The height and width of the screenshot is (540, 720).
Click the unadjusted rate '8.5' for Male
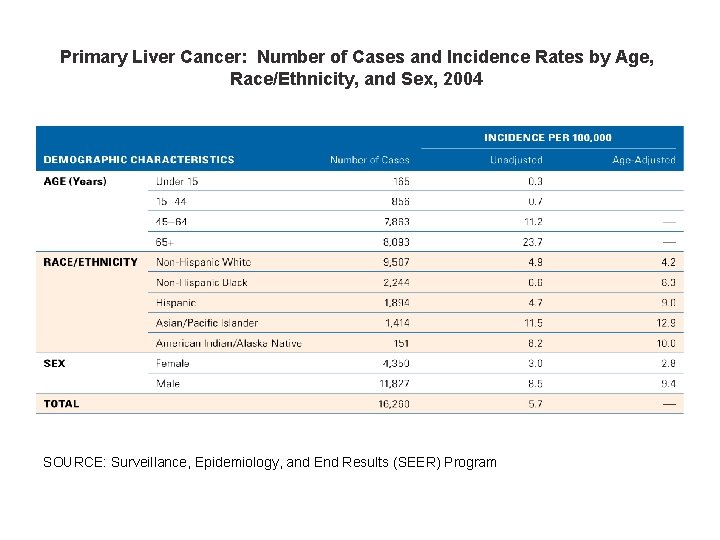pyautogui.click(x=535, y=383)
